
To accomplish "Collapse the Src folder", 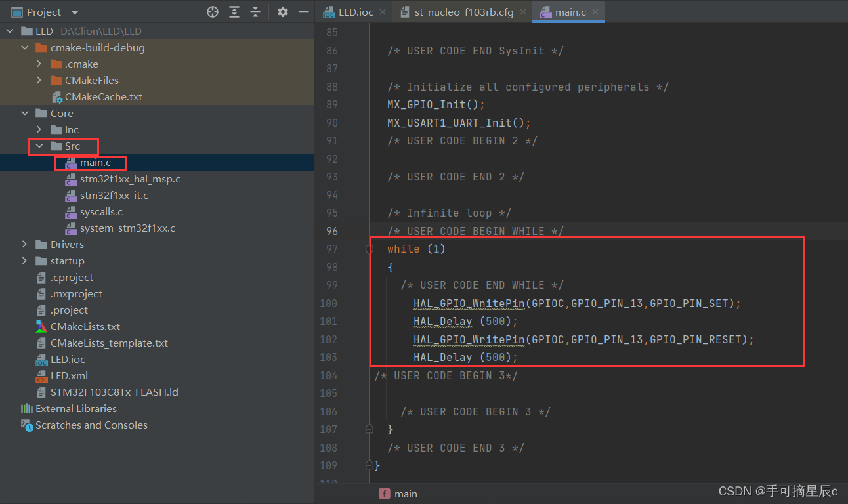I will click(39, 146).
